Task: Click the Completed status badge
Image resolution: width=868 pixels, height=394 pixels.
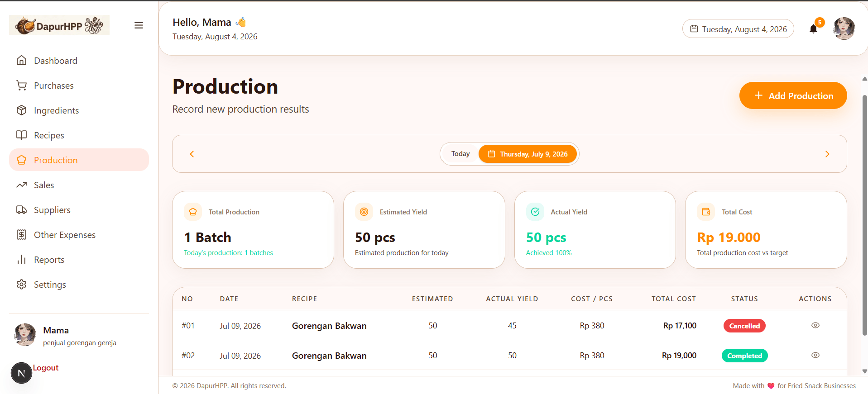Action: 744,356
